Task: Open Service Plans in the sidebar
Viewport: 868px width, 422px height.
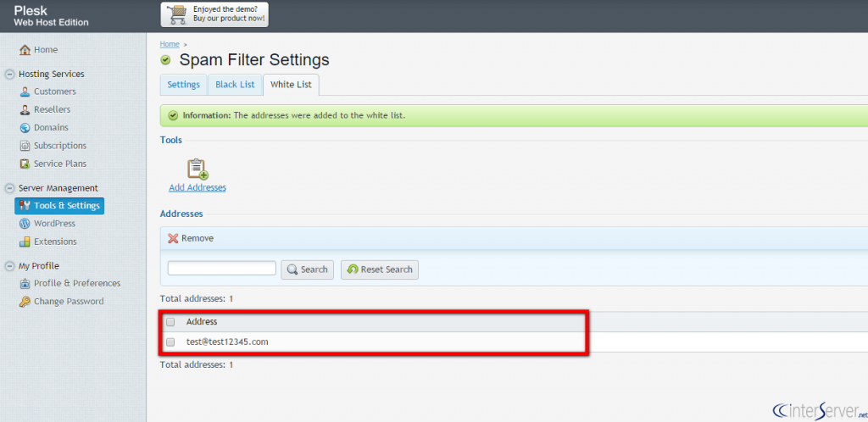Action: pyautogui.click(x=60, y=164)
